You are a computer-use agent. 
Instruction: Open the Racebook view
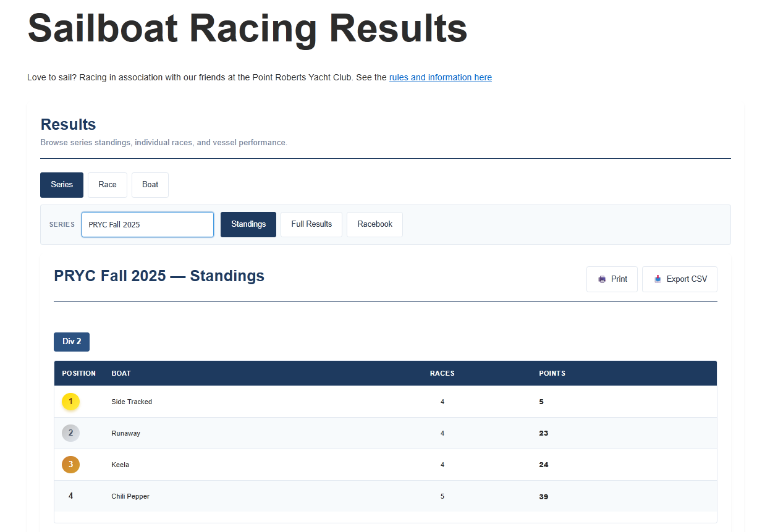click(x=374, y=224)
